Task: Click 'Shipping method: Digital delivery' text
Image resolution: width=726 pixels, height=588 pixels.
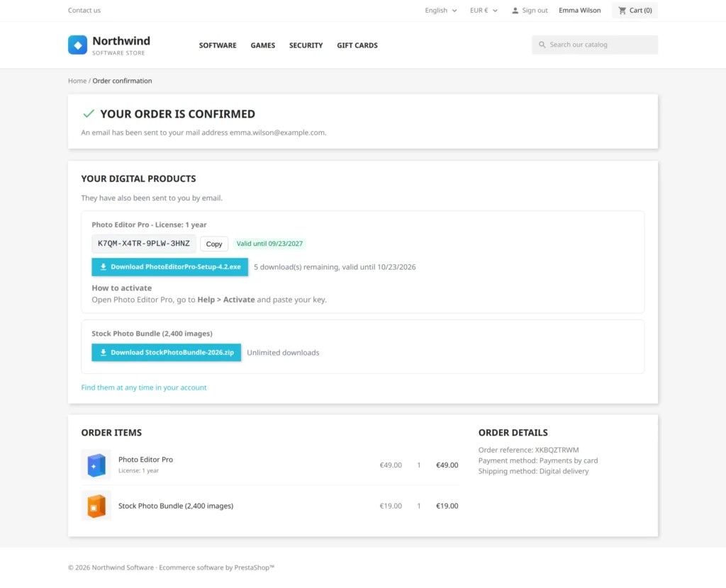Action: point(533,471)
